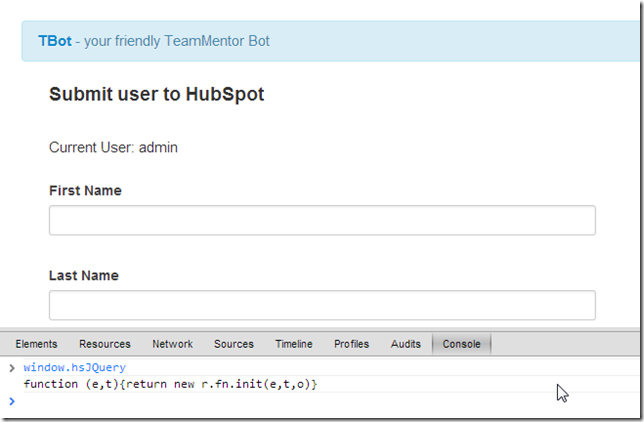Focus the Last Name input field
Screen dimensions: 644x422
click(x=322, y=305)
